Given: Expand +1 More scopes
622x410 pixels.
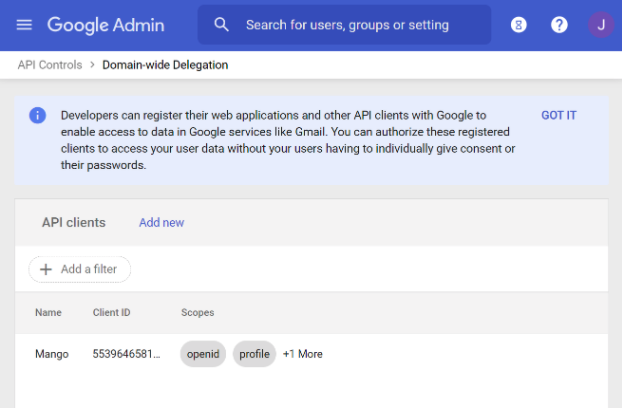Looking at the screenshot, I should [x=303, y=354].
